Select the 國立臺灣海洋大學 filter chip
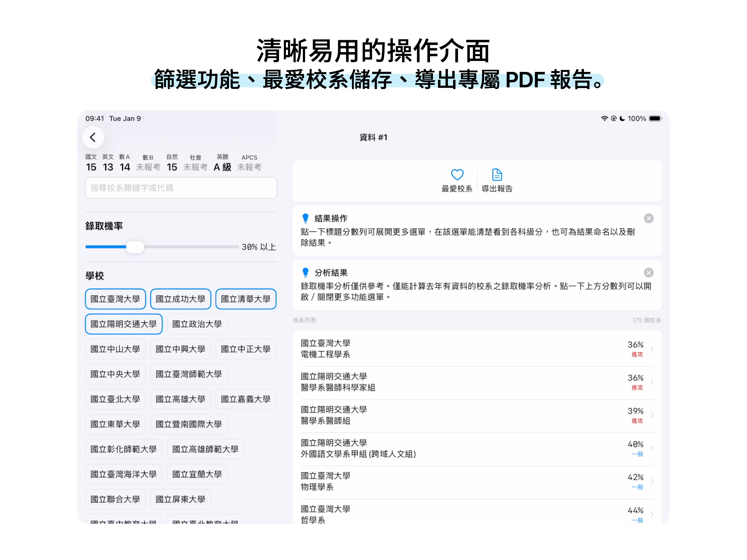Screen dimensions: 747x560 click(x=124, y=474)
